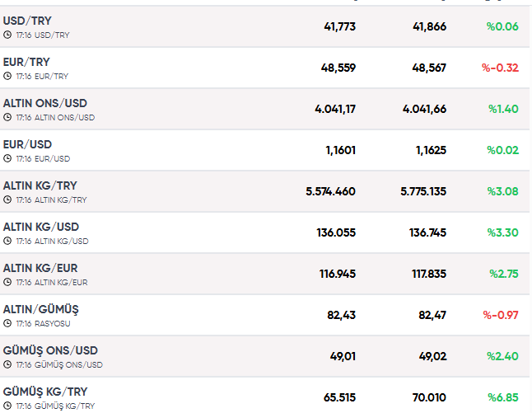Click the clock icon under EUR/TRY

(7, 76)
